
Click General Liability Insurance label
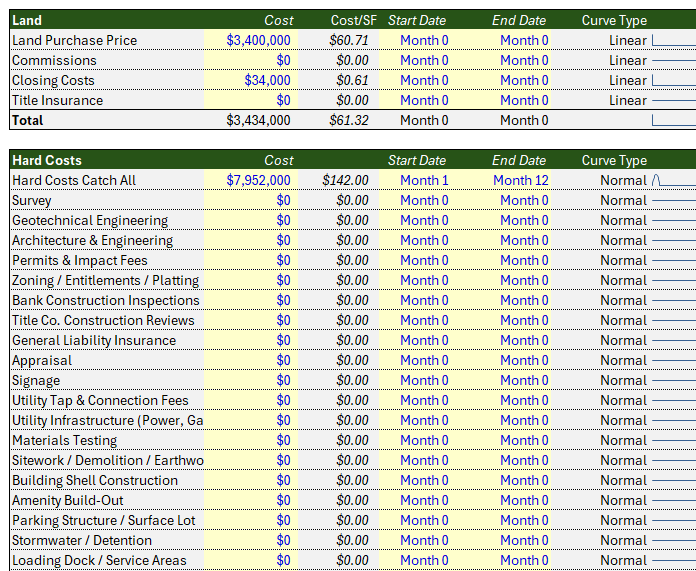pyautogui.click(x=94, y=340)
